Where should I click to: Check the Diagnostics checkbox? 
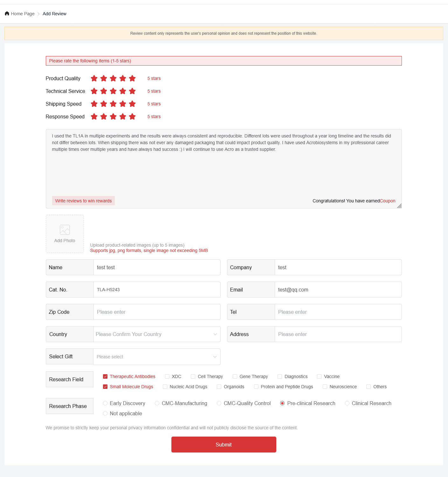280,376
